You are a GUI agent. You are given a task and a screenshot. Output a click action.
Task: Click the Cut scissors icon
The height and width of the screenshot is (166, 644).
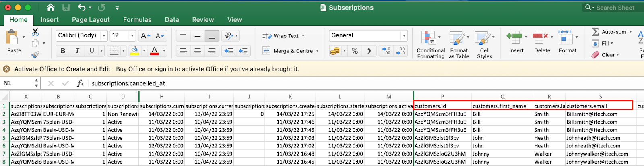(35, 32)
